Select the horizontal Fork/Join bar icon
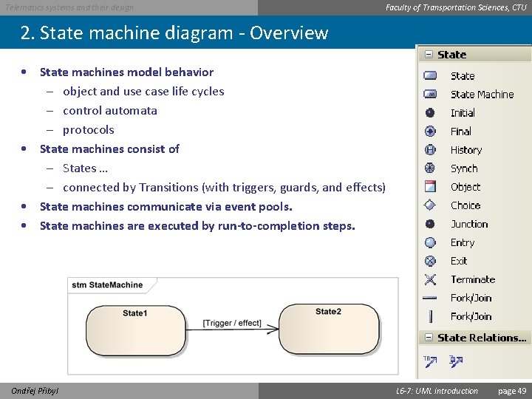This screenshot has height=399, width=532. click(x=429, y=298)
